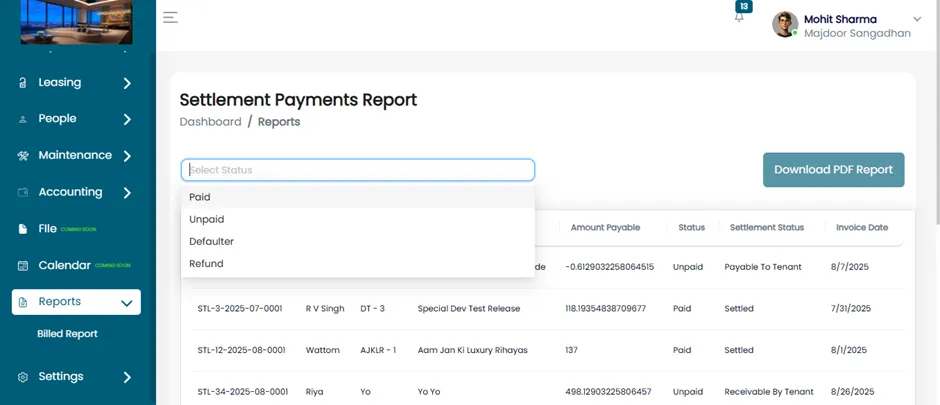The width and height of the screenshot is (940, 405).
Task: Click invoice date 7/31/2025
Action: point(851,309)
